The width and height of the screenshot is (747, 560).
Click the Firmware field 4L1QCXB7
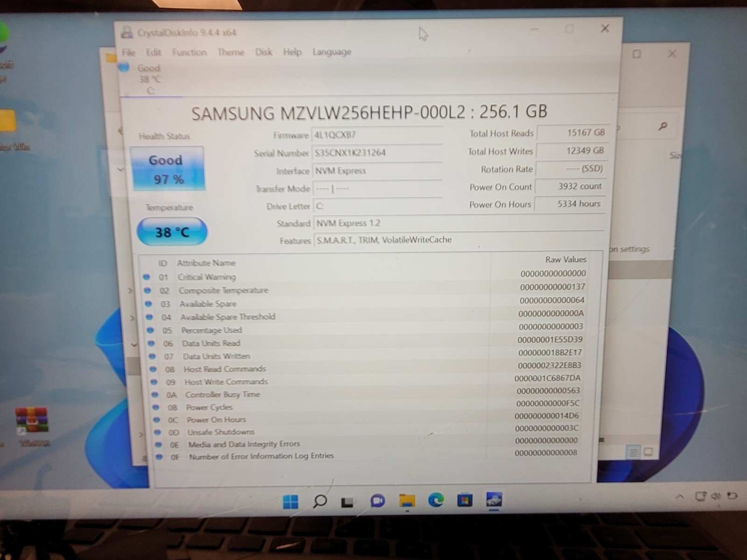(377, 135)
